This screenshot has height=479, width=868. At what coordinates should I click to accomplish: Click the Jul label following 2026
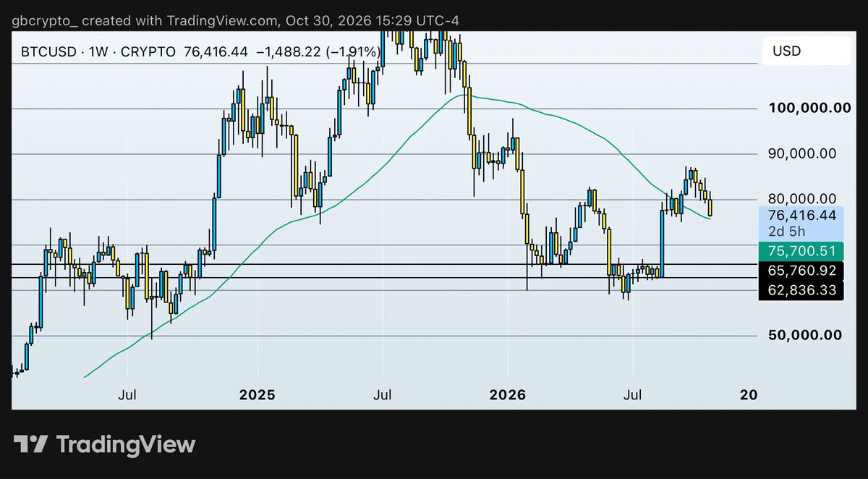[633, 395]
